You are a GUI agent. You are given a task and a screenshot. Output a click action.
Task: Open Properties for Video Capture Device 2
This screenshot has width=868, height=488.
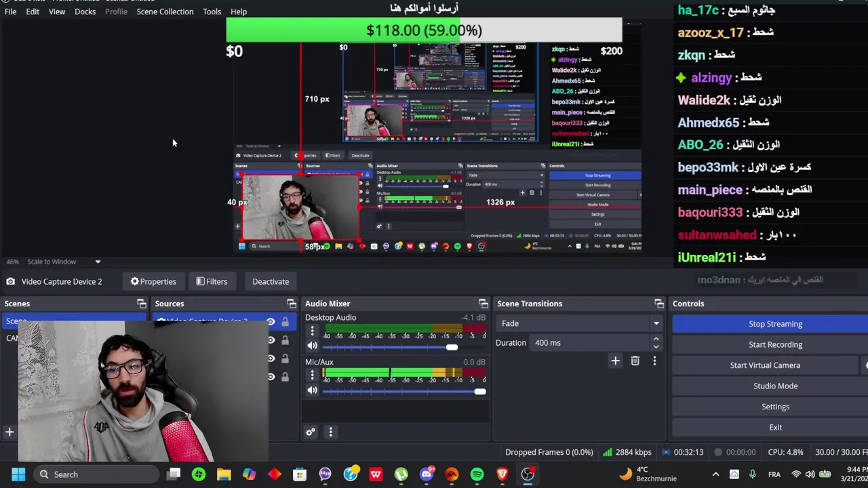[x=153, y=281]
